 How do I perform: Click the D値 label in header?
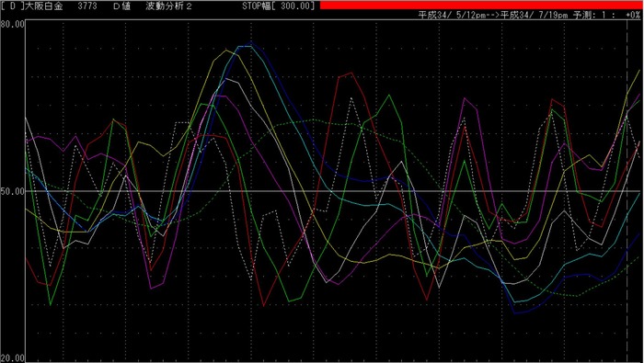(x=121, y=6)
